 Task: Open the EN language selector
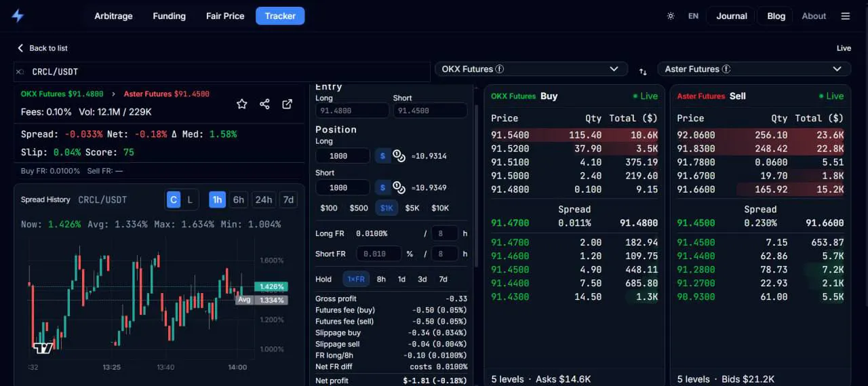(693, 16)
